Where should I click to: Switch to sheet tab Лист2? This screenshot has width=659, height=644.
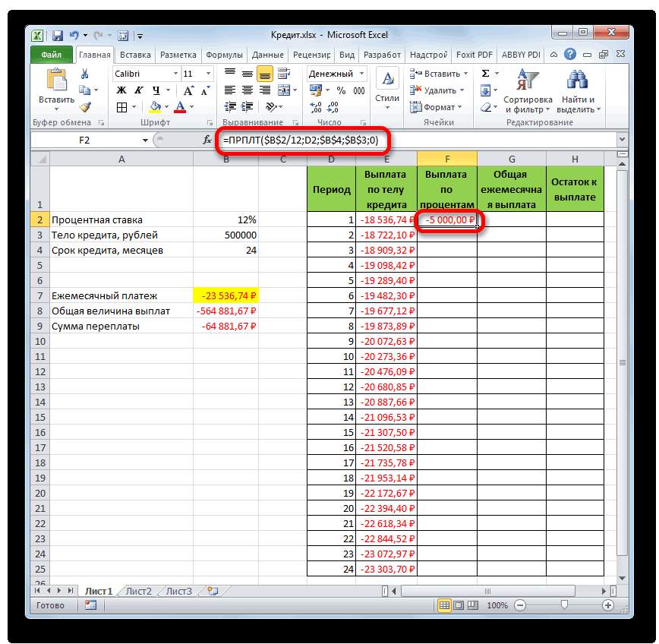click(139, 591)
